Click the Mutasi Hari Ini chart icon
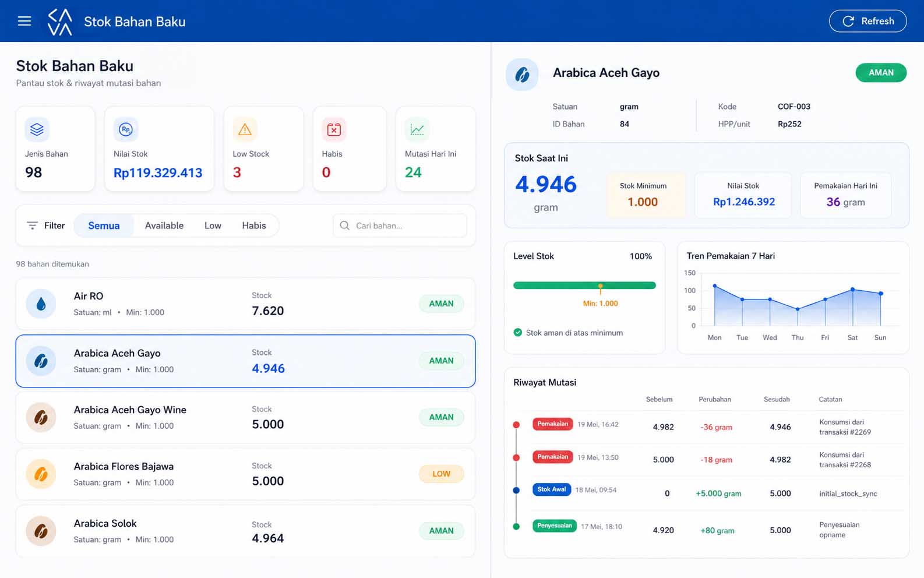This screenshot has height=578, width=924. pos(417,129)
